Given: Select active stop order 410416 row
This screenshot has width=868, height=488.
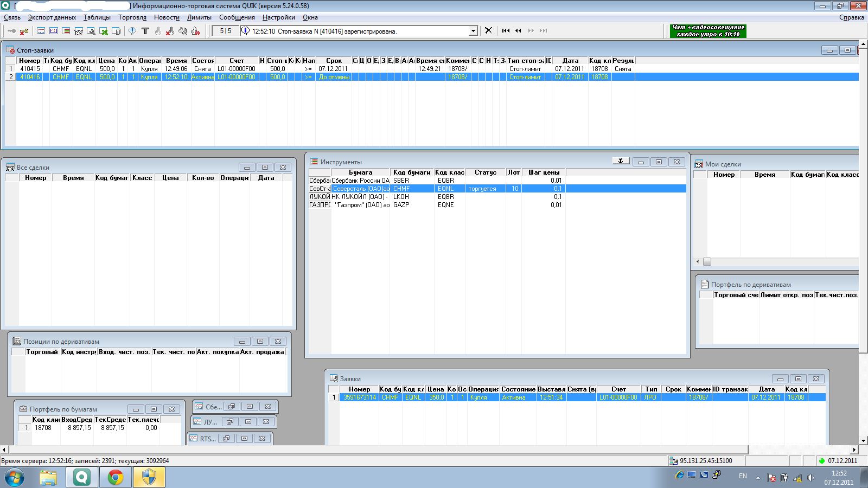Looking at the screenshot, I should pyautogui.click(x=432, y=77).
